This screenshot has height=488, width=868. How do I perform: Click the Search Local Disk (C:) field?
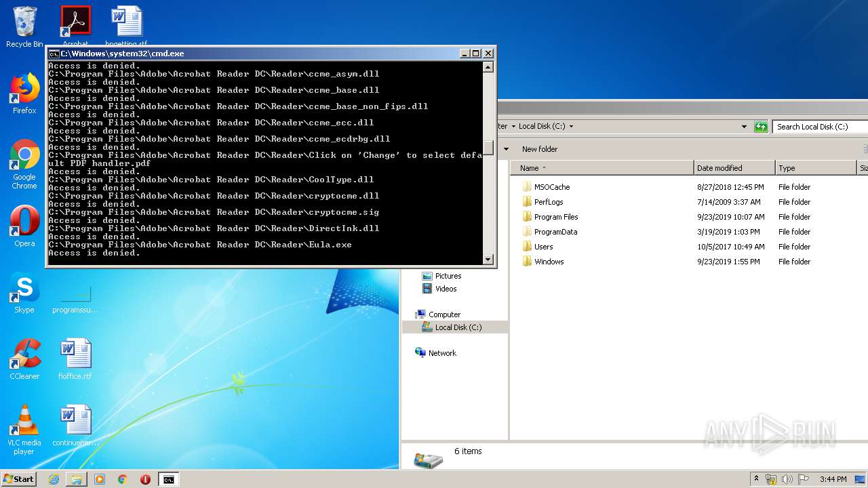(820, 127)
